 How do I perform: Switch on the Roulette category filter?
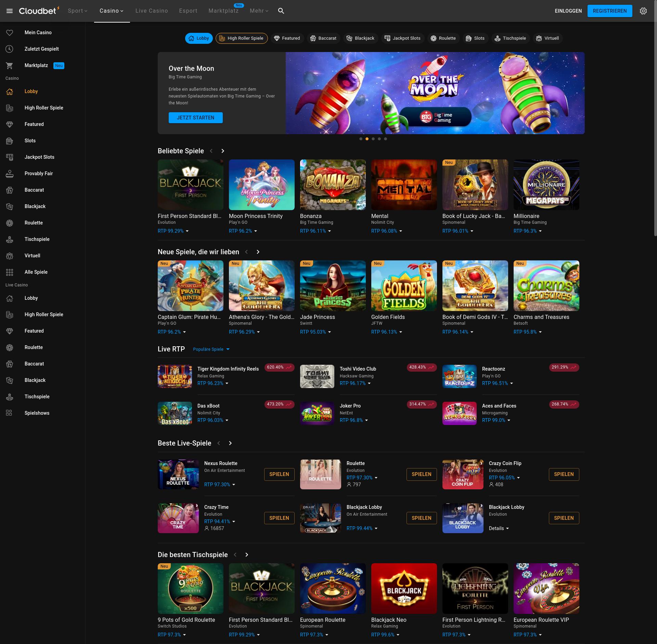[x=443, y=38]
